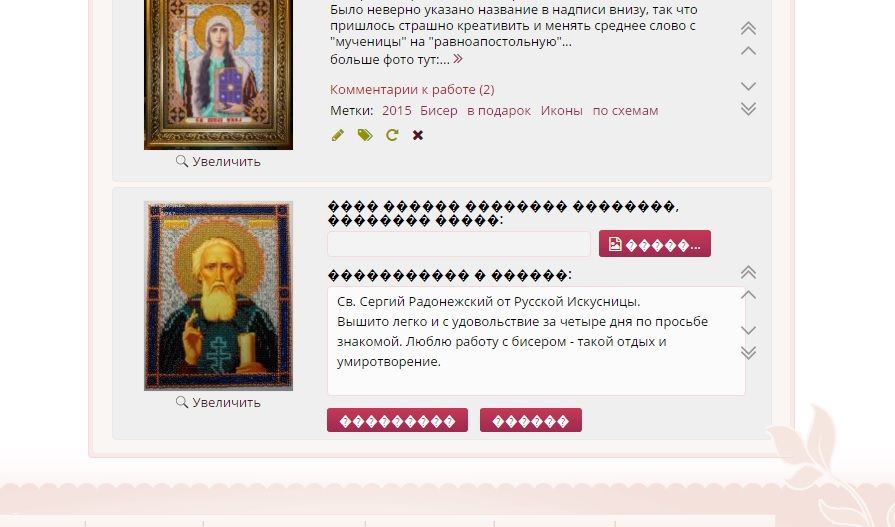This screenshot has width=895, height=527.
Task: Open Комментарии к работе (2) link
Action: (x=412, y=90)
